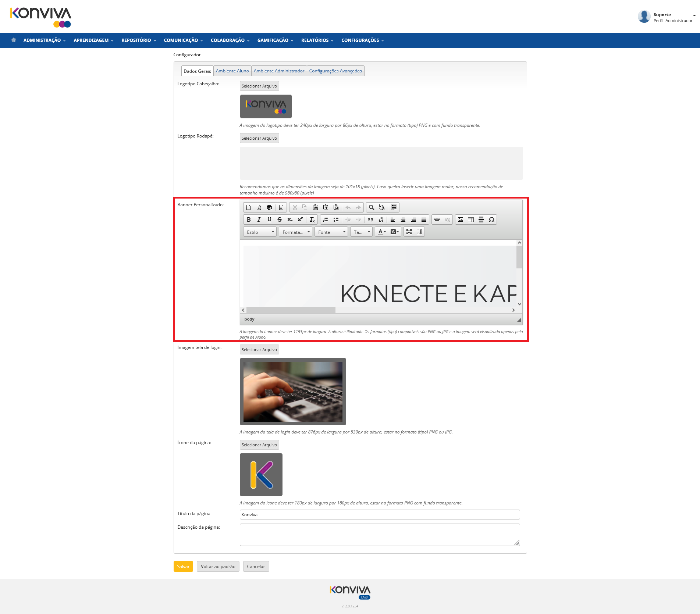Select file for Logotipo Rodapé
The height and width of the screenshot is (614, 700).
pos(259,138)
